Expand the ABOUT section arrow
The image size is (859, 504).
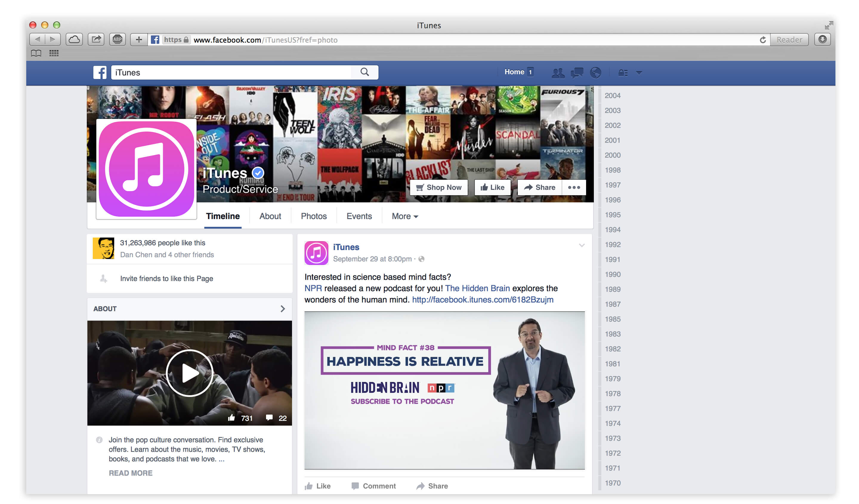coord(282,309)
